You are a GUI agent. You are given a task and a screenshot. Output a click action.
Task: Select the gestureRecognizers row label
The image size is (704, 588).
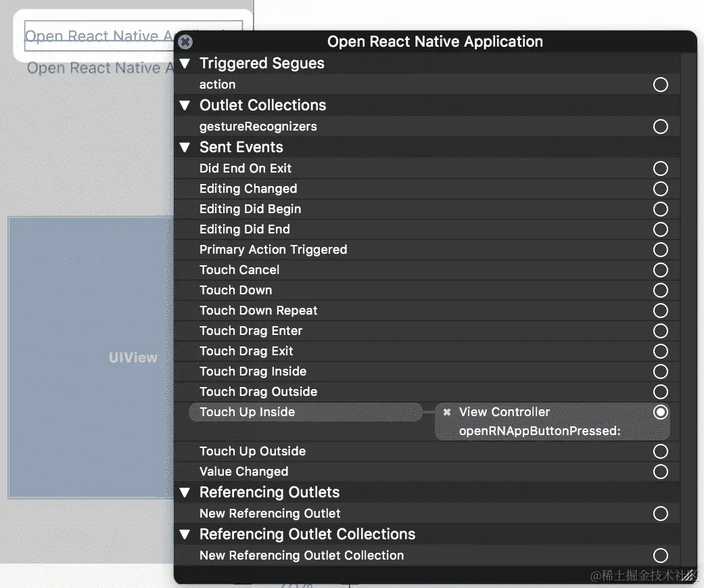pos(258,127)
